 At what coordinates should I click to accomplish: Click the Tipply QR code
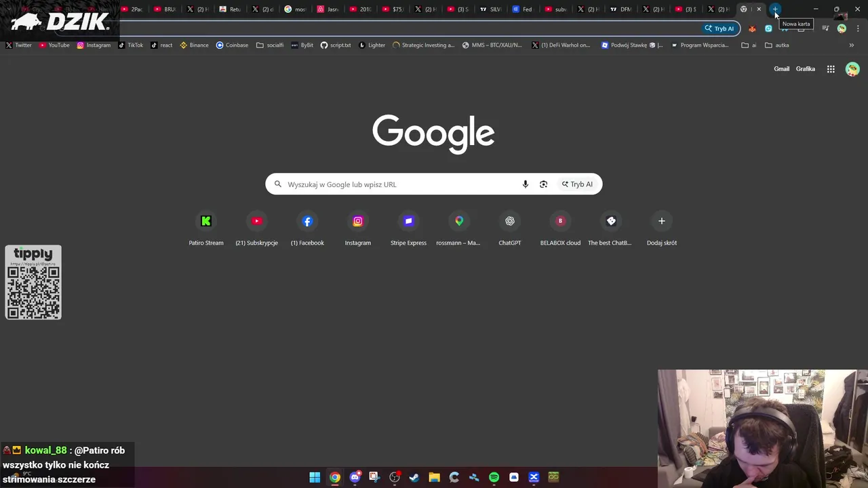[x=33, y=292]
